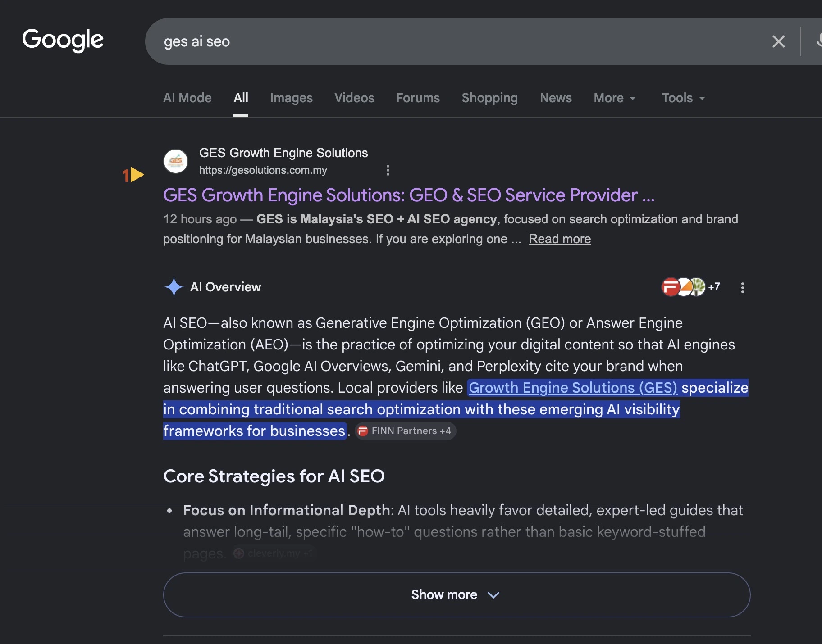Click 'Focus on Informational Depth' text
Image resolution: width=822 pixels, height=644 pixels.
click(287, 510)
